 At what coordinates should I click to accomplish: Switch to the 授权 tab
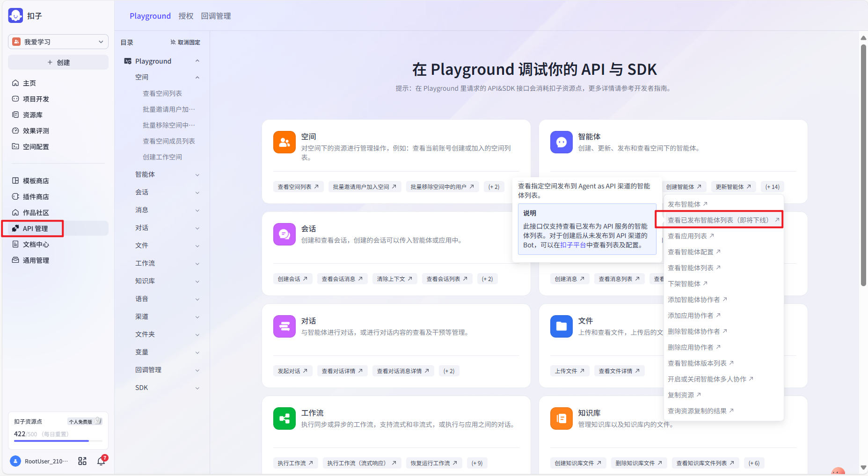(x=186, y=16)
